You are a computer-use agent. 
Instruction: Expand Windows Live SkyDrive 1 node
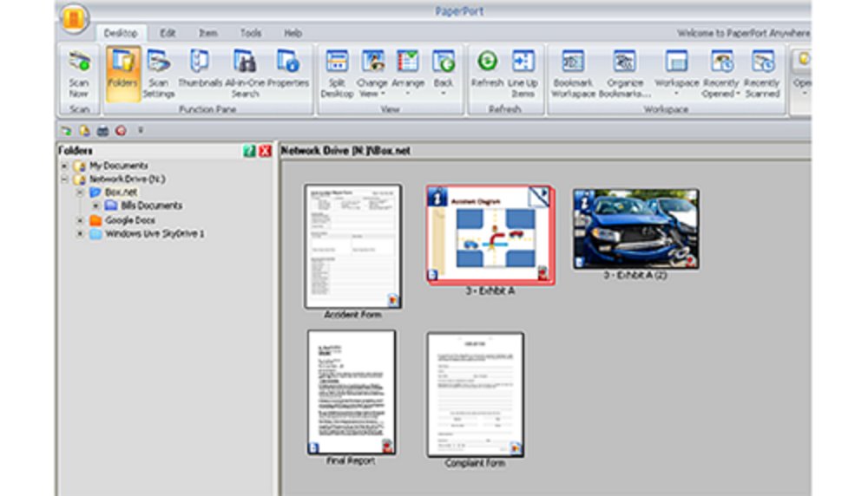pos(80,234)
